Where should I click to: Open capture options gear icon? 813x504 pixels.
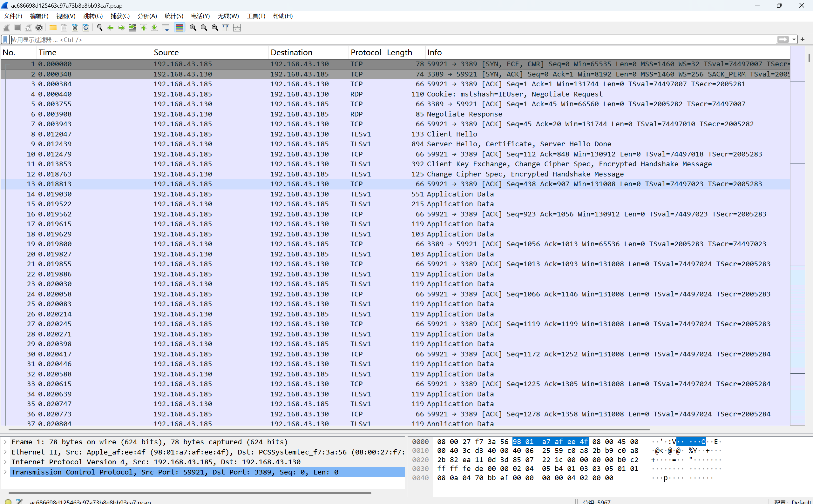pyautogui.click(x=39, y=28)
